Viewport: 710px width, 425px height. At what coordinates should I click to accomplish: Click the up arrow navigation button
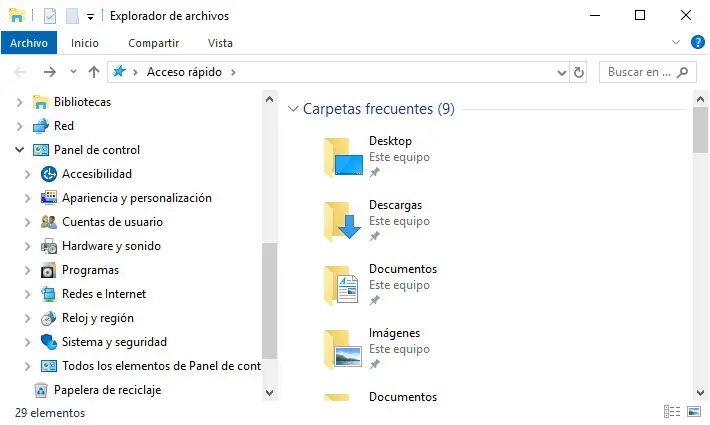(x=94, y=72)
